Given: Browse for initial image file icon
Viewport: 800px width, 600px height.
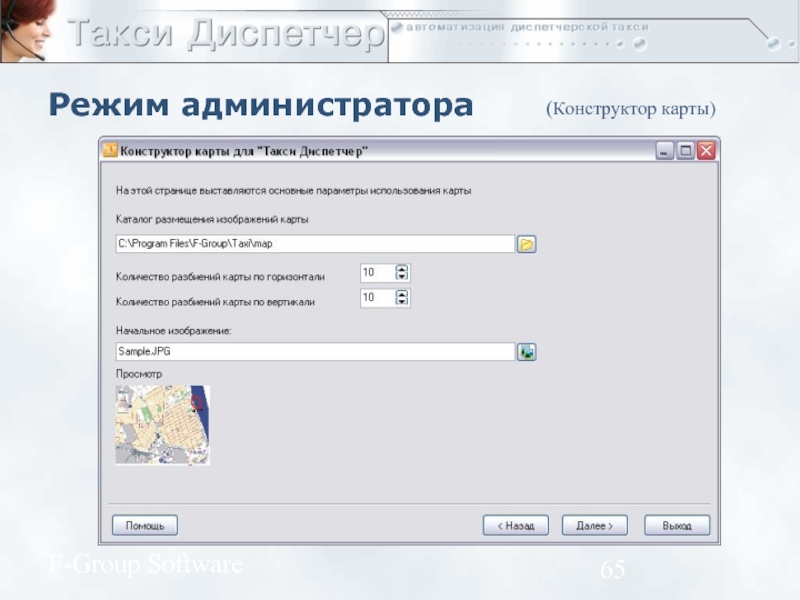Looking at the screenshot, I should pyautogui.click(x=527, y=352).
